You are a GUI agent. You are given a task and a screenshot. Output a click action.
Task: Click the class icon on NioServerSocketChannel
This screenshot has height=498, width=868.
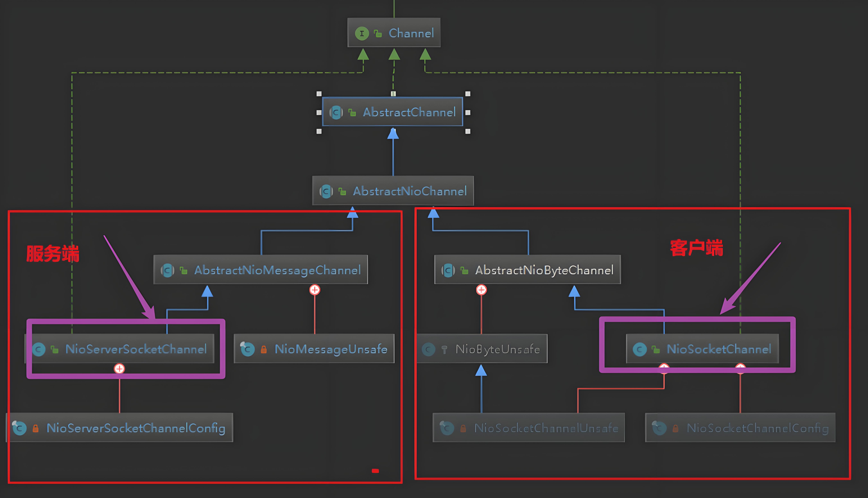pyautogui.click(x=39, y=349)
